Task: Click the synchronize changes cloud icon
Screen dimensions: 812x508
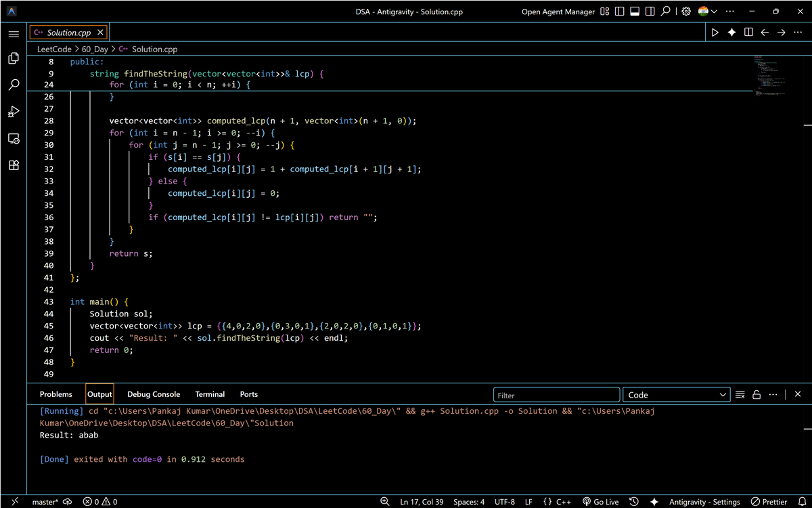Action: click(67, 502)
